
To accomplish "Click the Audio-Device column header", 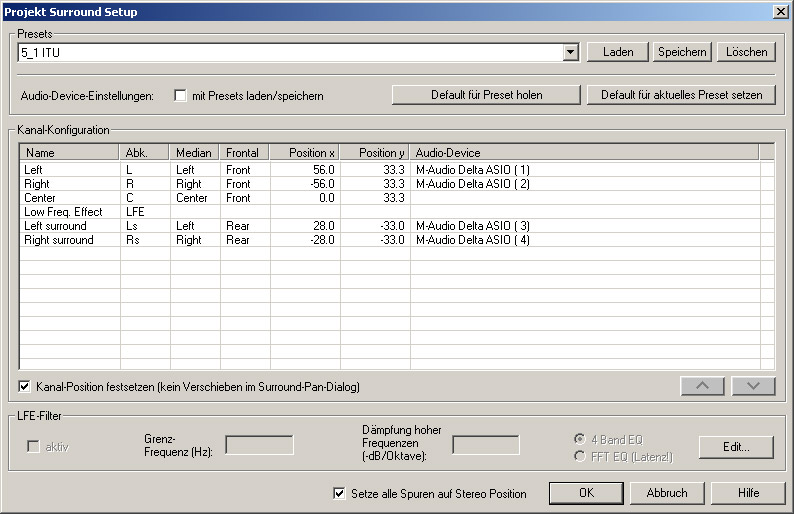I will pos(584,153).
